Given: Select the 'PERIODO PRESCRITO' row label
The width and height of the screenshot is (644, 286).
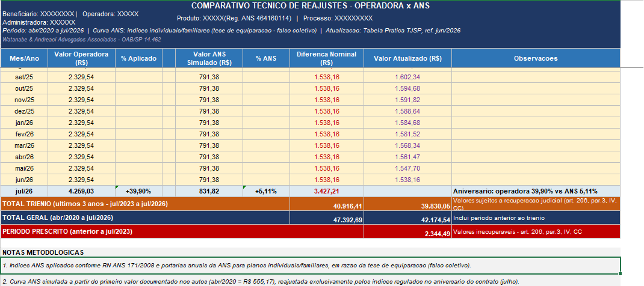Looking at the screenshot, I should click(182, 231).
